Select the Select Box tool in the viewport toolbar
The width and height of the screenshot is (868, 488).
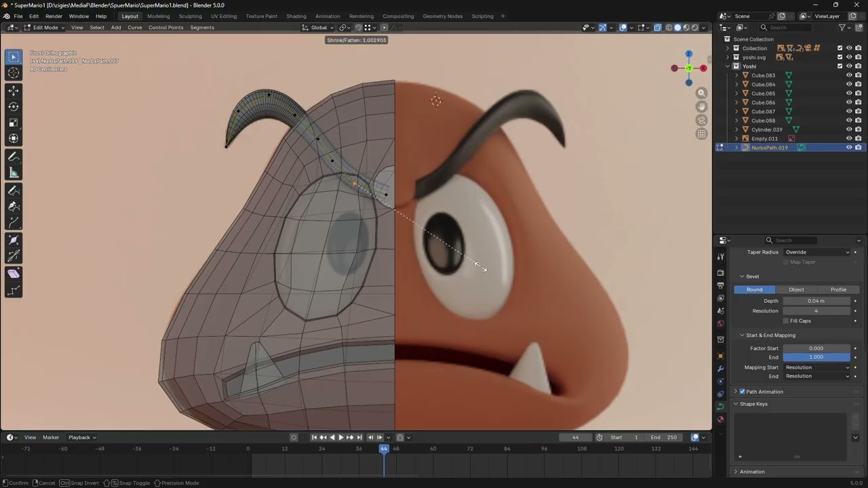point(14,57)
